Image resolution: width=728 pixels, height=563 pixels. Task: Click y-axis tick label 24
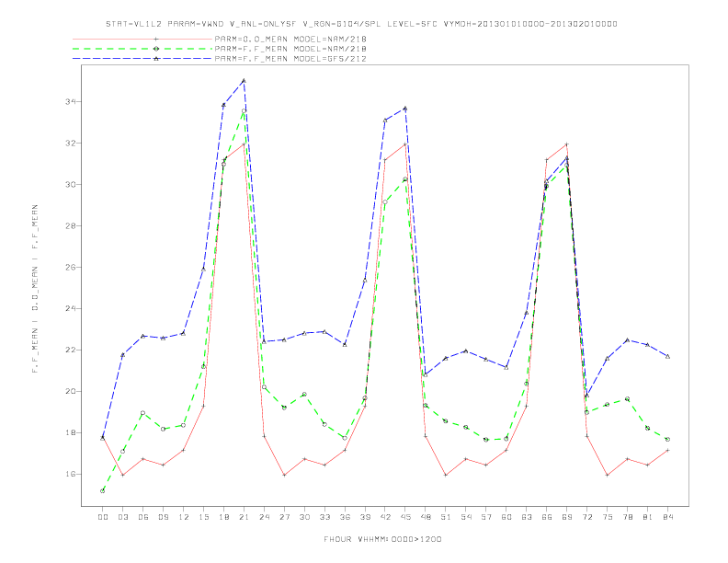coord(71,308)
